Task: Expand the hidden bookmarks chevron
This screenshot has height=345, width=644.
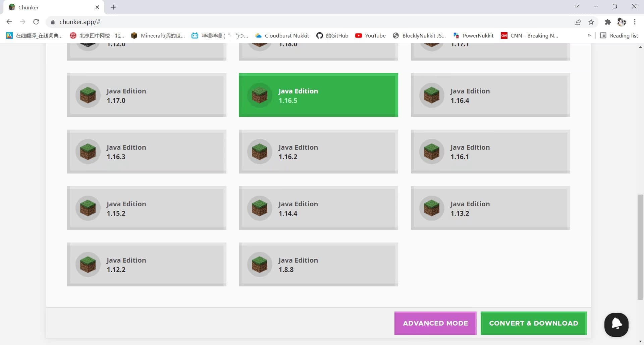Action: [x=589, y=36]
